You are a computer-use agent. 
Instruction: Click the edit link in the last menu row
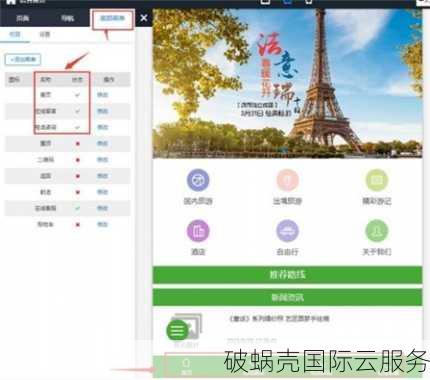pos(102,225)
